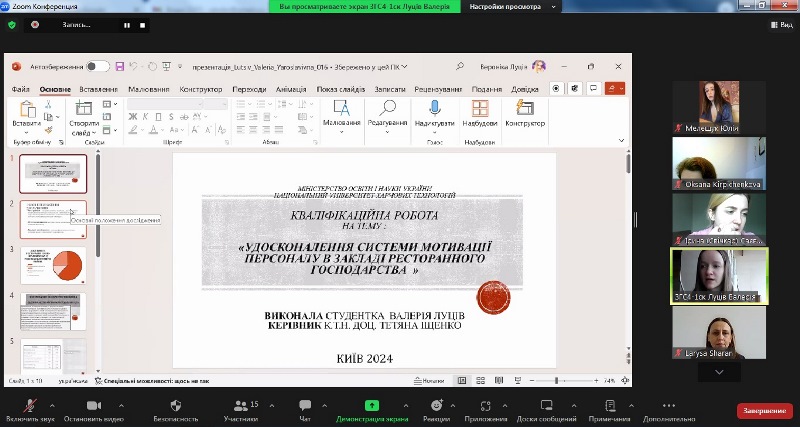Open the comments pane speech-bubble icon
This screenshot has width=800, height=427.
pos(593,88)
